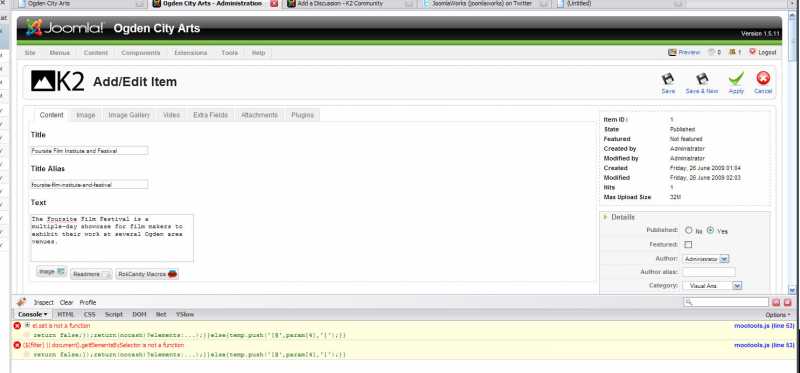Switch to the Image Gallery tab
The height and width of the screenshot is (373, 800).
129,115
